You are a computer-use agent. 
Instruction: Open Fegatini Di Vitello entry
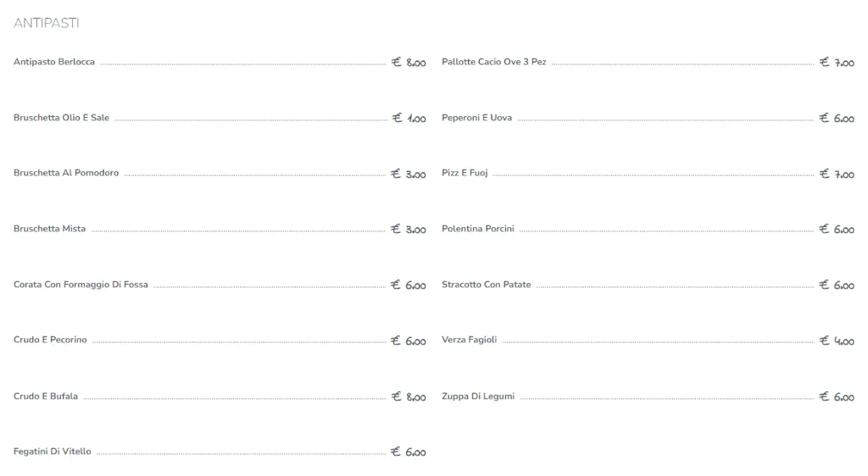coord(53,451)
